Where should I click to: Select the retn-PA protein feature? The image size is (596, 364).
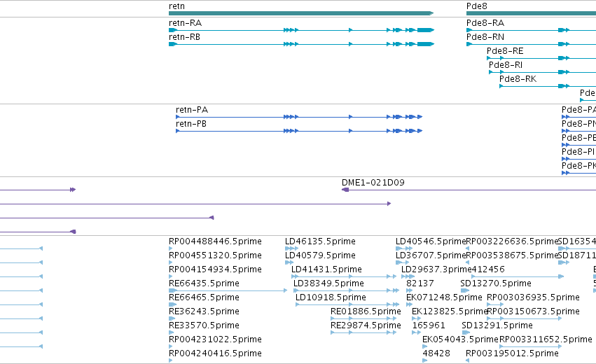point(299,117)
